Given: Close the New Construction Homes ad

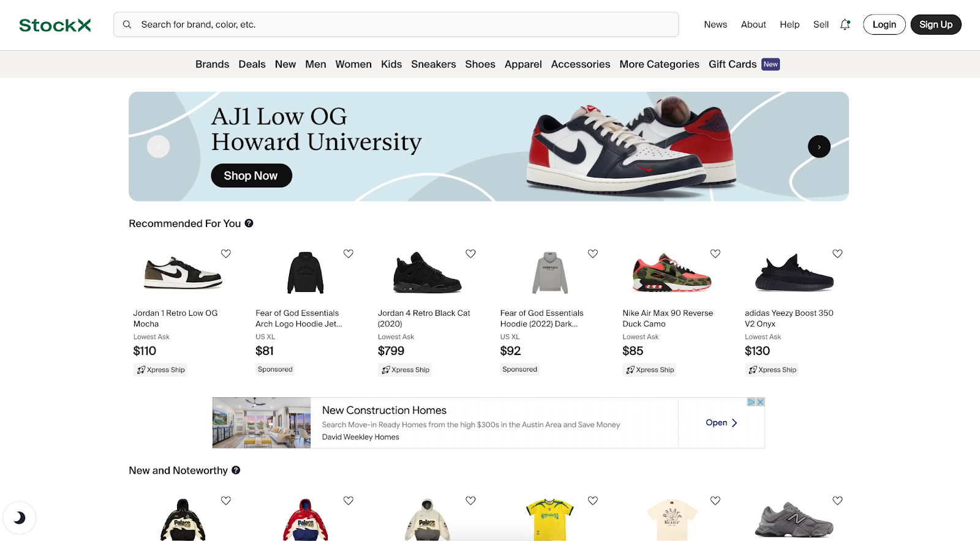Looking at the screenshot, I should (x=760, y=402).
